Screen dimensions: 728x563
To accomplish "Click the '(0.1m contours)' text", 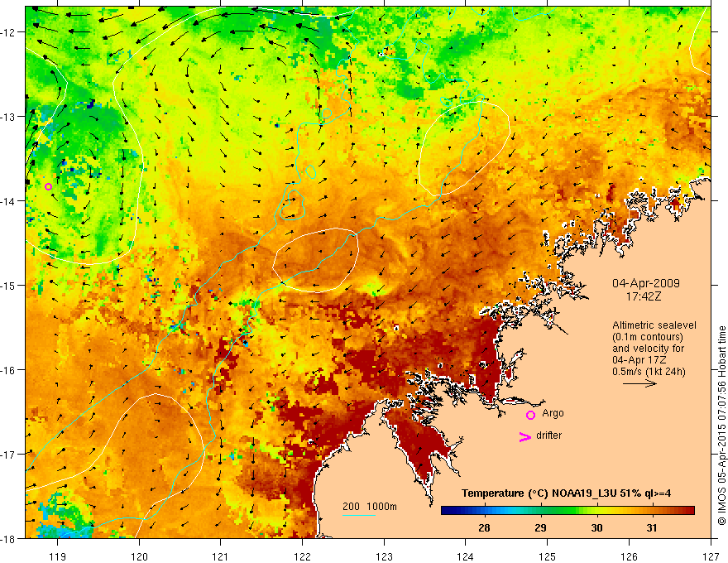I will coord(648,337).
